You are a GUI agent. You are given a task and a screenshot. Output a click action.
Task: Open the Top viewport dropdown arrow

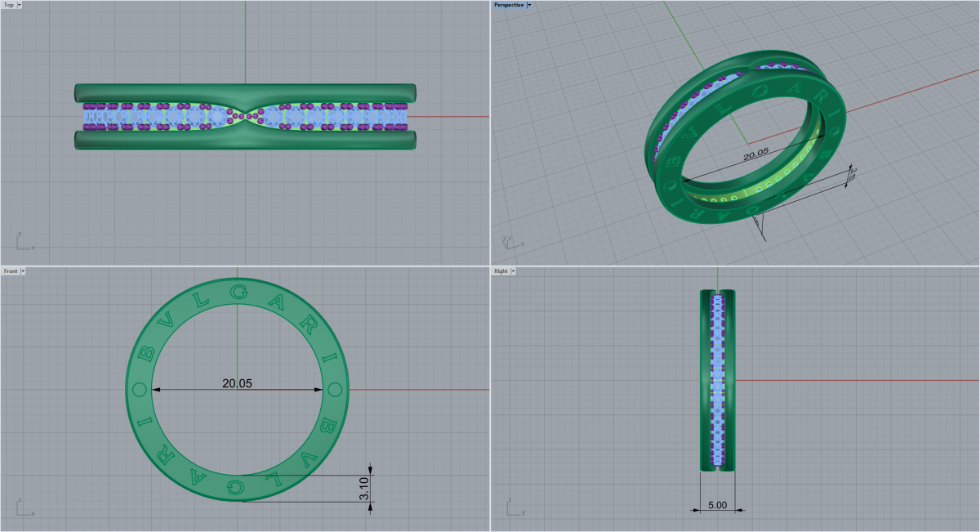click(x=19, y=5)
